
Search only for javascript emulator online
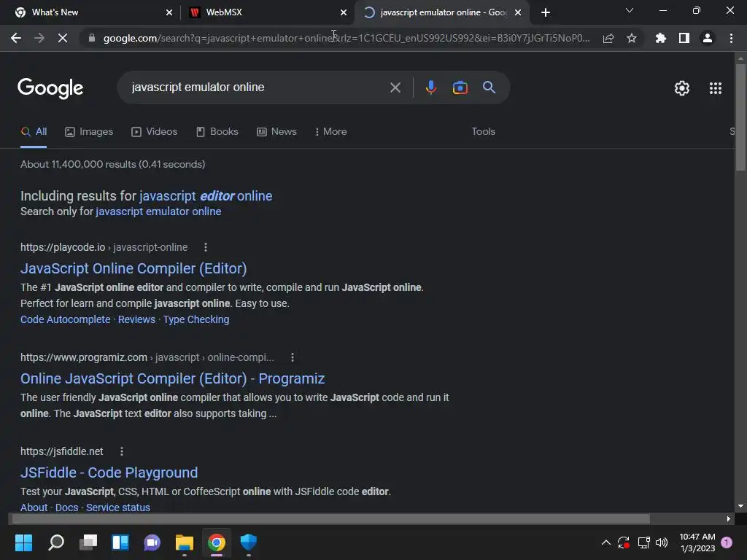(158, 211)
